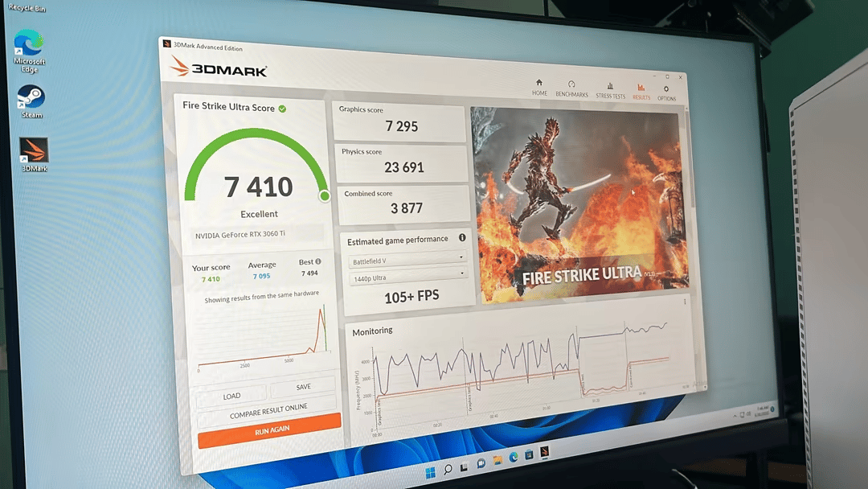868x489 pixels.
Task: Open the Options tab
Action: tap(666, 93)
